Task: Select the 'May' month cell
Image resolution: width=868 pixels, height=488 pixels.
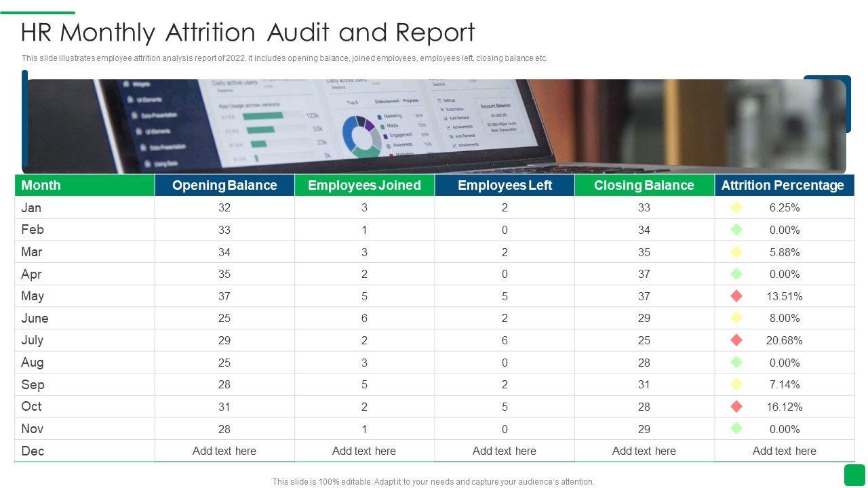Action: (x=85, y=296)
